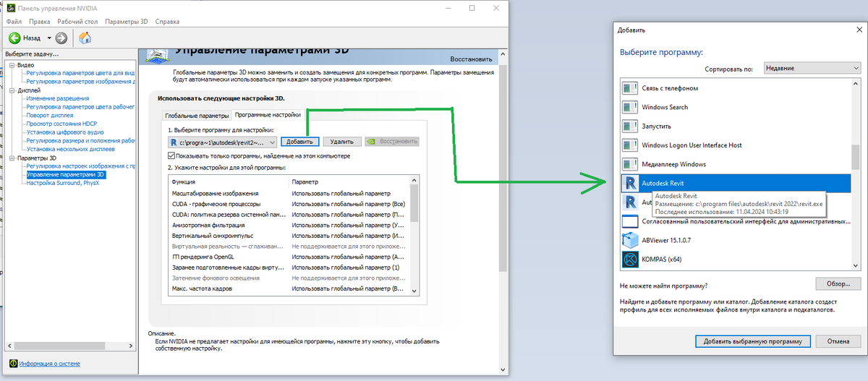
Task: Click scrollbar thumb in program list dialog
Action: 856,156
